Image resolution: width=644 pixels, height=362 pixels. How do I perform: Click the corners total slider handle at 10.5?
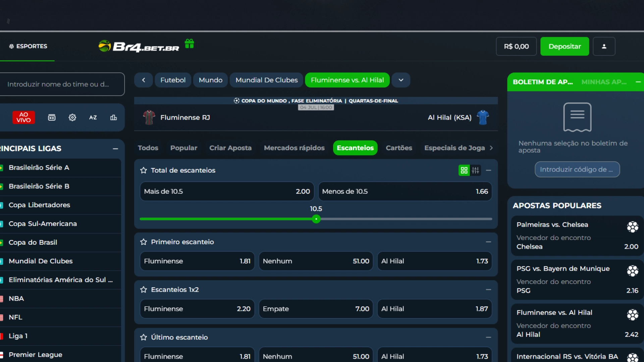(316, 219)
